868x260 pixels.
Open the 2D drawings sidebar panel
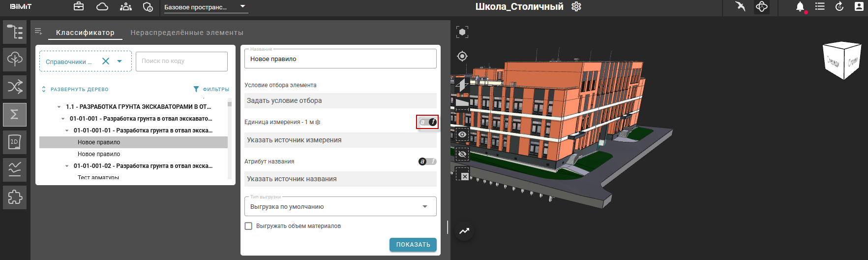[15, 142]
